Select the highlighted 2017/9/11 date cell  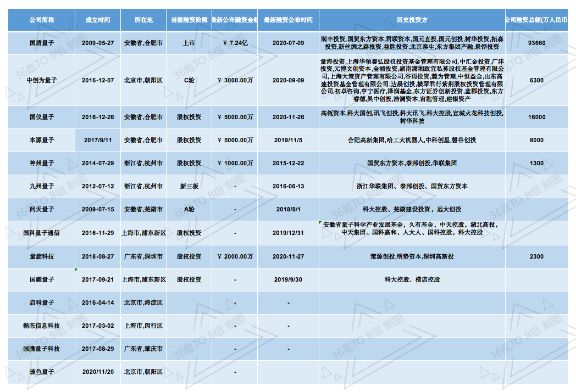pos(98,140)
